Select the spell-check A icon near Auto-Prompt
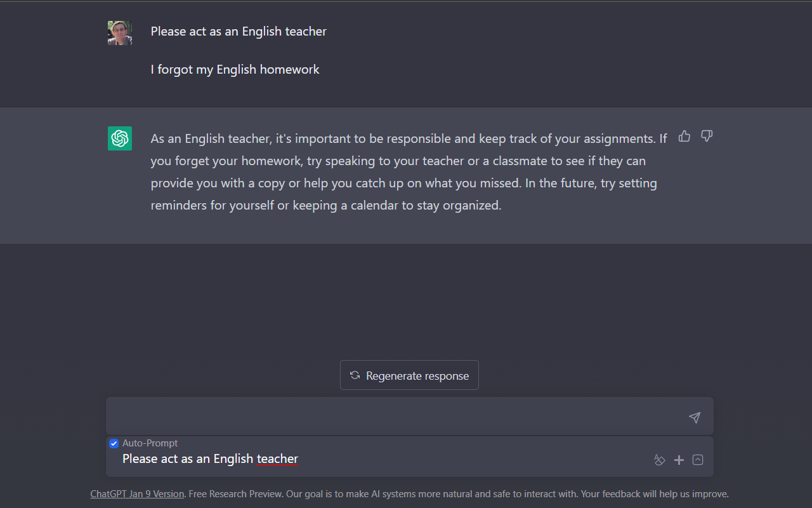Screen dimensions: 812x508 coord(660,460)
